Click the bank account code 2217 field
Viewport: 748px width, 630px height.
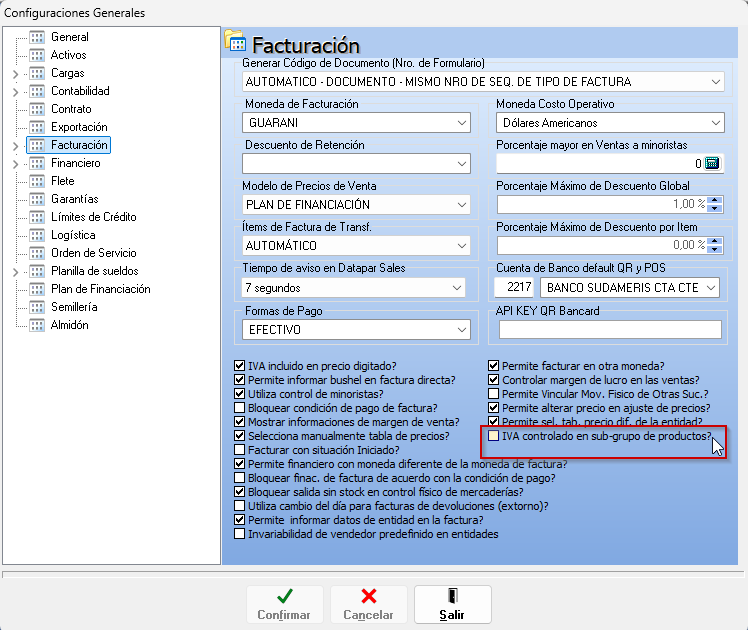pyautogui.click(x=514, y=287)
